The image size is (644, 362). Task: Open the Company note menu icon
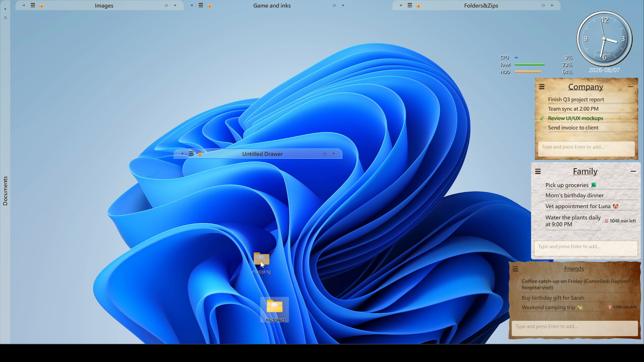[542, 87]
